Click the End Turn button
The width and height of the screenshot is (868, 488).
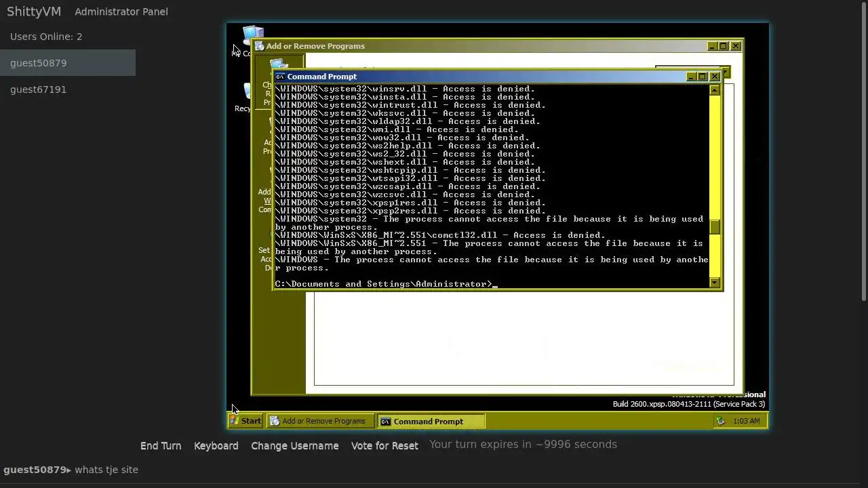pyautogui.click(x=161, y=445)
